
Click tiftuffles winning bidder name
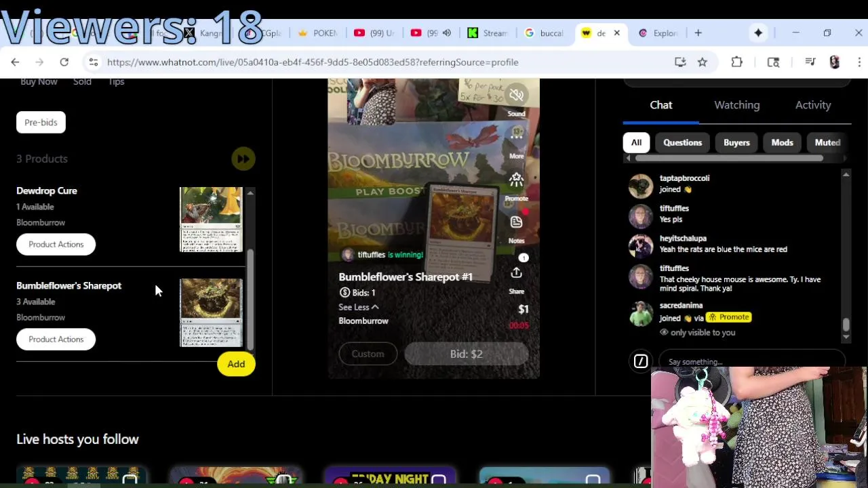(371, 255)
